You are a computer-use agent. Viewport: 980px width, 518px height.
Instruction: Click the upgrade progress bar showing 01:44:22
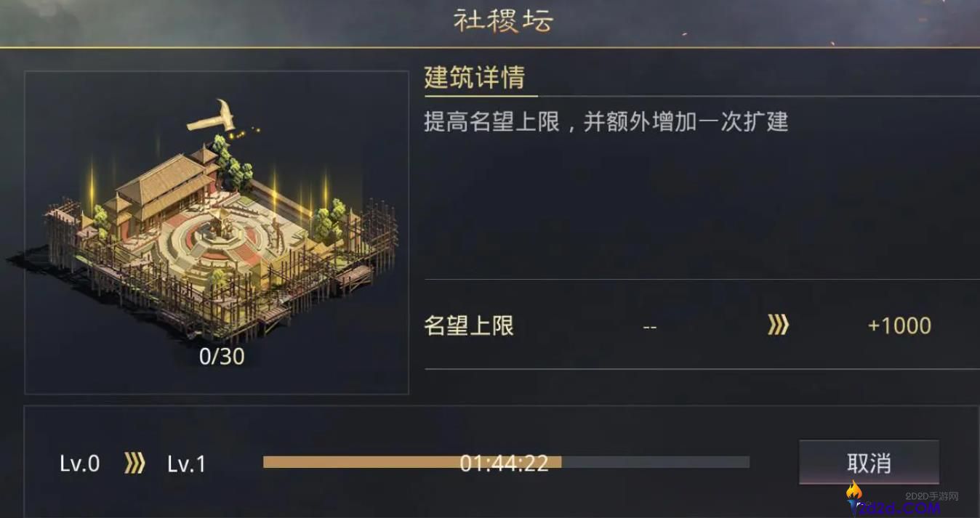pyautogui.click(x=507, y=461)
